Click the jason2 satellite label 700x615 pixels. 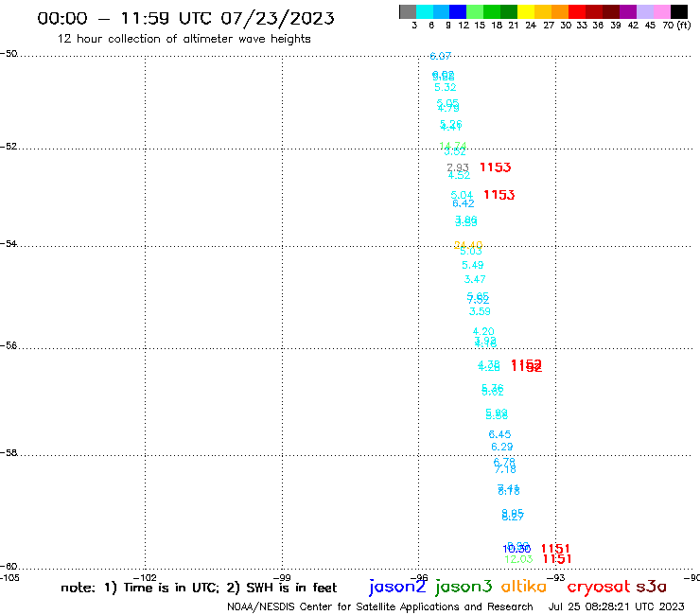[x=397, y=587]
